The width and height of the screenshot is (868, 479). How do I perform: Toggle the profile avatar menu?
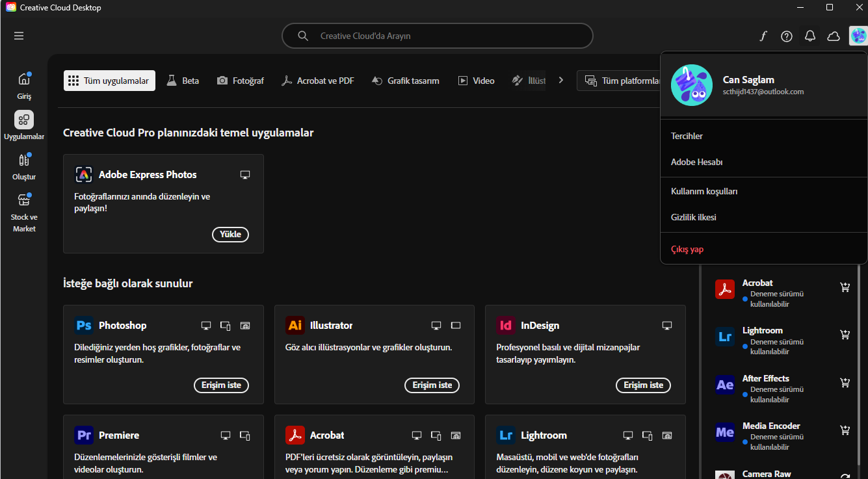click(x=858, y=36)
